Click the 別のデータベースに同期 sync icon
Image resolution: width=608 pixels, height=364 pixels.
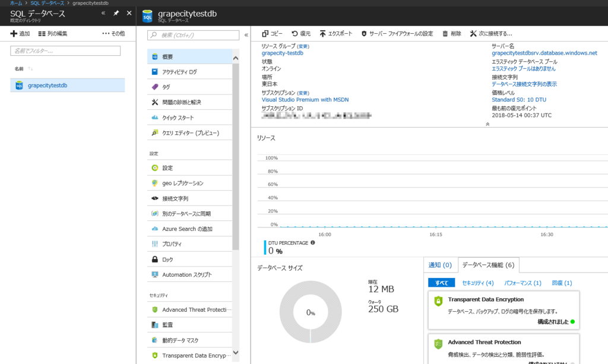point(155,214)
